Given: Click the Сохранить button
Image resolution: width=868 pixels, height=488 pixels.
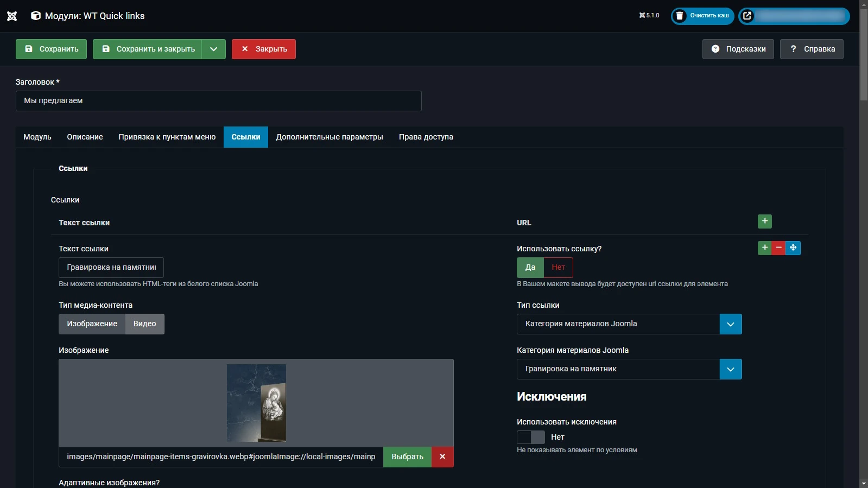Looking at the screenshot, I should (x=51, y=49).
